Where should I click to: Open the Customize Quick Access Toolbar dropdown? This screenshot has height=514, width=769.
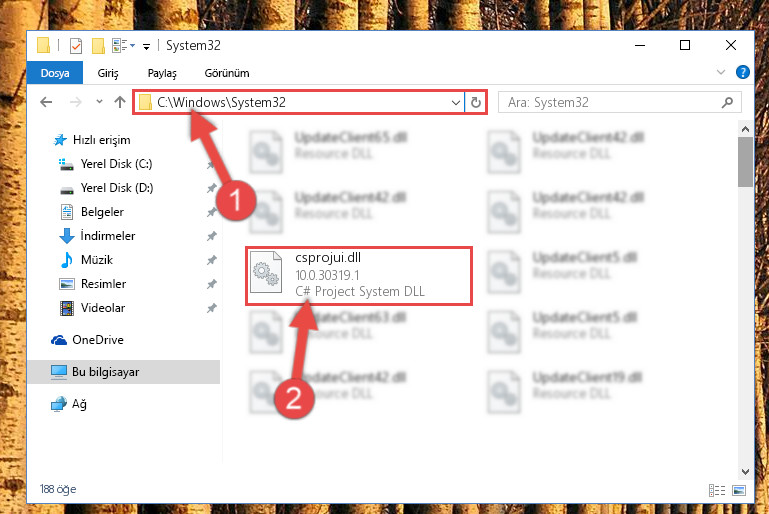click(146, 47)
